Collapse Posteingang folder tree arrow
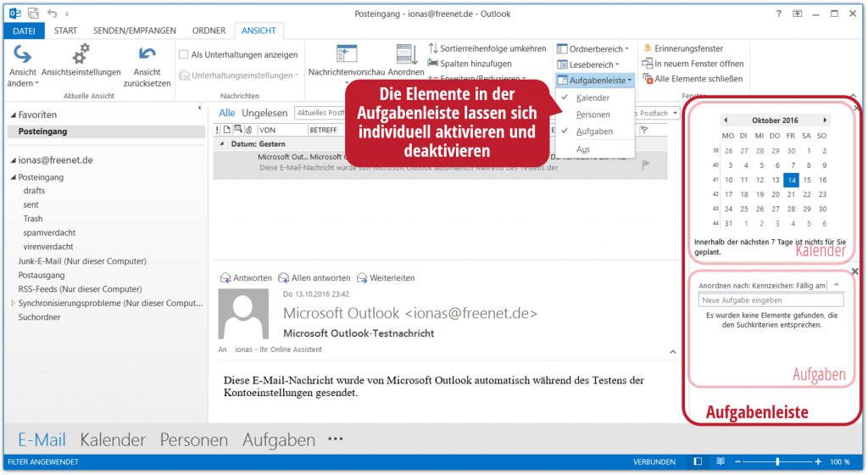 tap(14, 178)
